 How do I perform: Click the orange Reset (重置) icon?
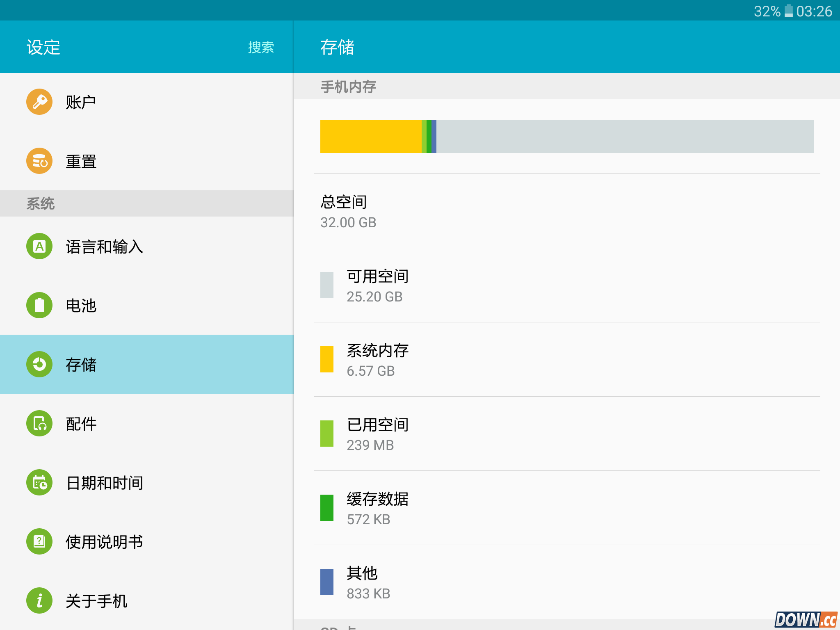tap(39, 161)
